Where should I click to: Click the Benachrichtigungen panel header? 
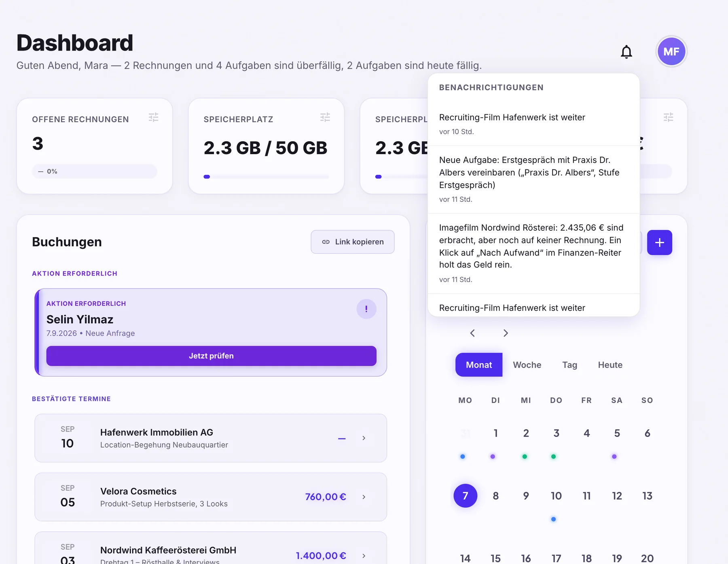pyautogui.click(x=491, y=87)
